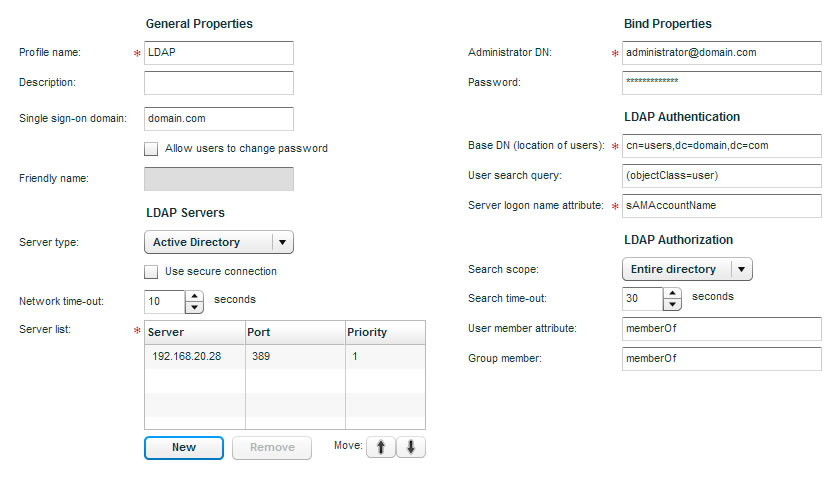Focus the Password field
This screenshot has height=478, width=838.
pos(722,83)
